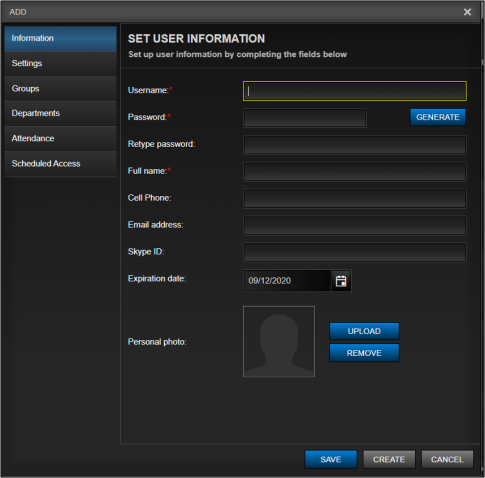Select the Retype password field
The height and width of the screenshot is (478, 485).
(355, 145)
